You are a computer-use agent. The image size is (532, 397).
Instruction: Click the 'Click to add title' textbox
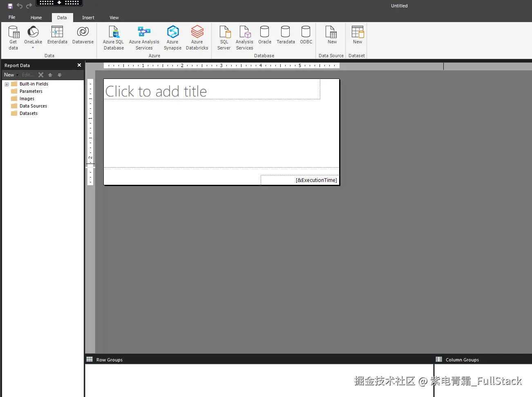[x=212, y=90]
